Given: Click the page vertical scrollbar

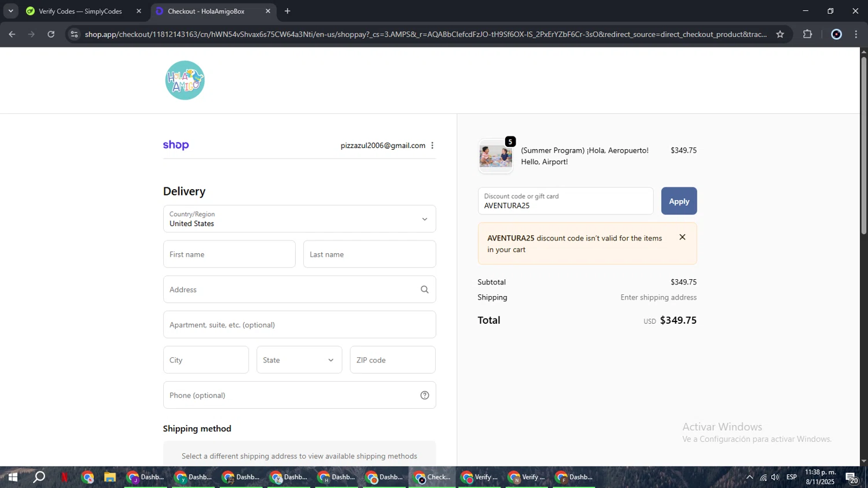Looking at the screenshot, I should point(864,145).
